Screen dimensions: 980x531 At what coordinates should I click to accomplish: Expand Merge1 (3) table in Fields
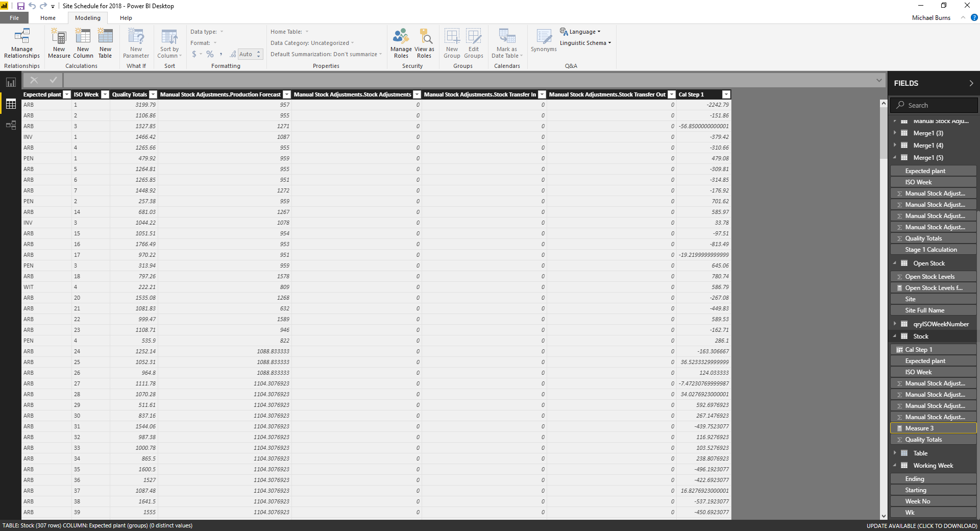895,133
